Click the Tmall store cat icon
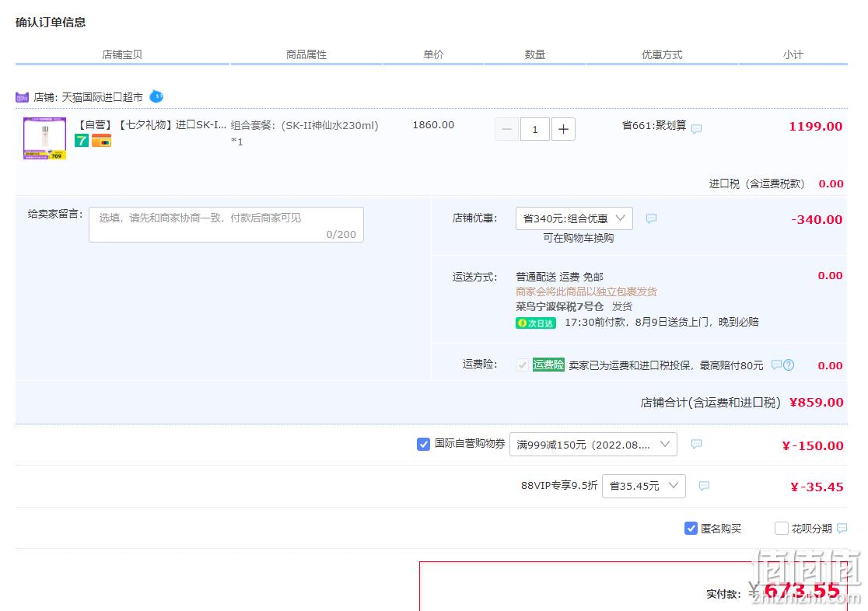 coord(22,97)
